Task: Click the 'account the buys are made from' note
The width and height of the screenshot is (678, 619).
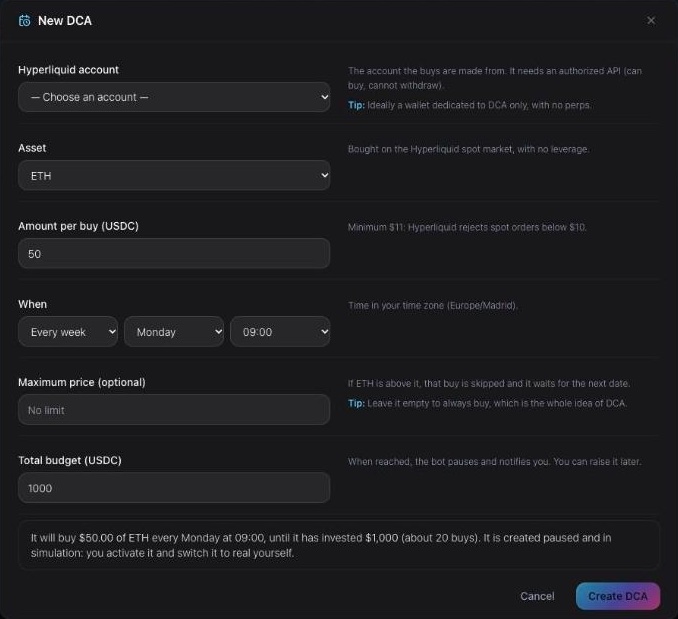Action: pyautogui.click(x=495, y=78)
